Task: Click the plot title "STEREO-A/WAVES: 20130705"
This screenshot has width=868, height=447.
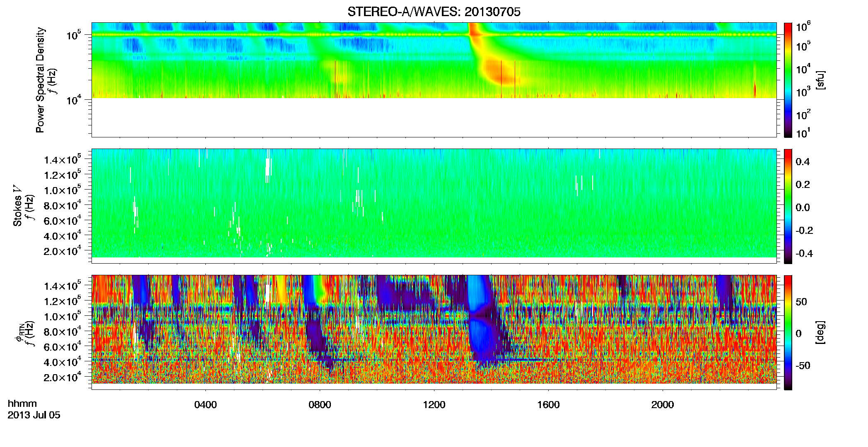Action: (434, 12)
